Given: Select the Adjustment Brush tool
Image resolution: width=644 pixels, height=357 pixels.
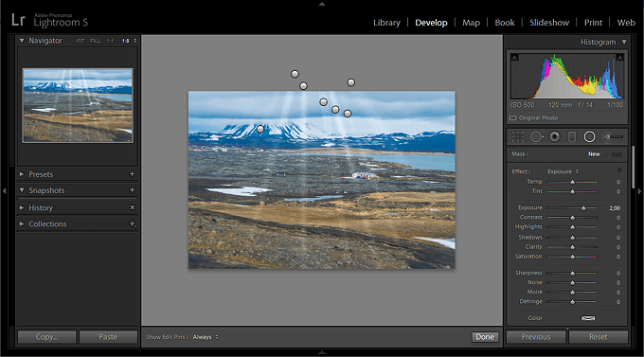Looking at the screenshot, I should [x=613, y=136].
